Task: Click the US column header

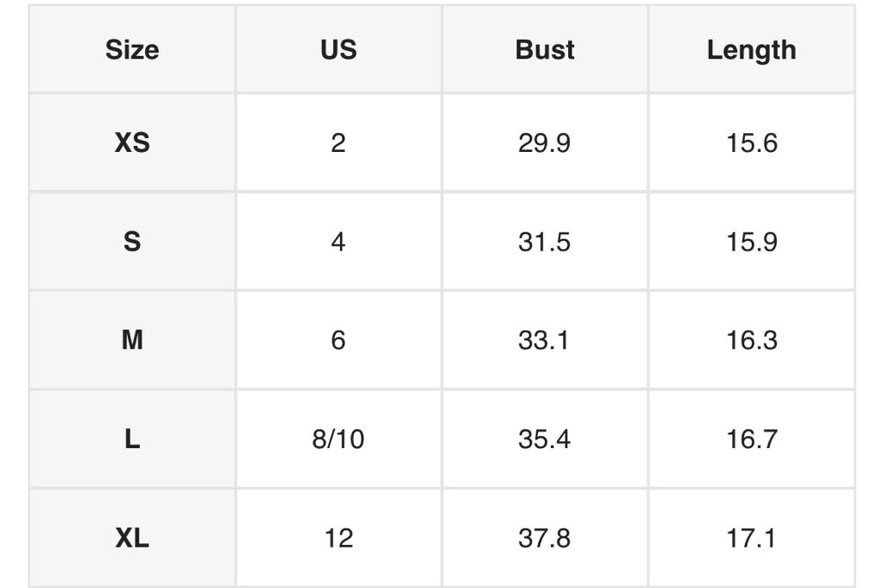Action: 338,50
